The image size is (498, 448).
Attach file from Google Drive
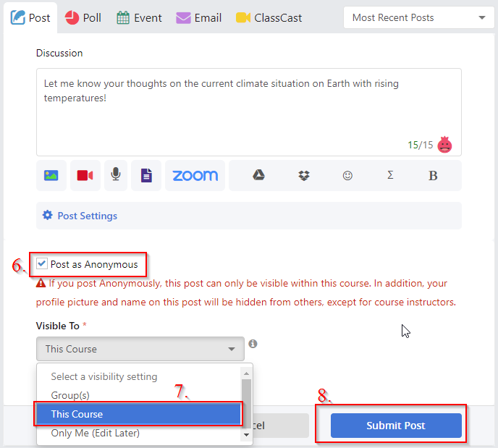[259, 175]
